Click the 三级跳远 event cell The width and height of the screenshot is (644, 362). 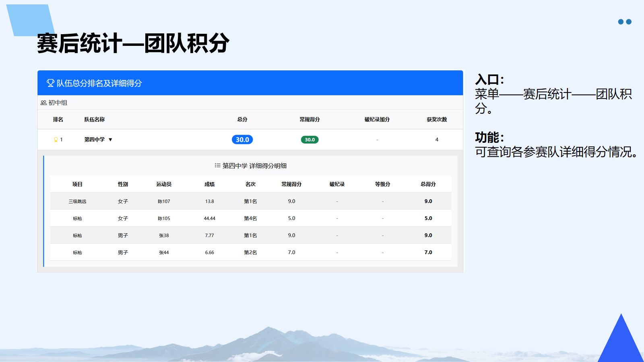(77, 202)
